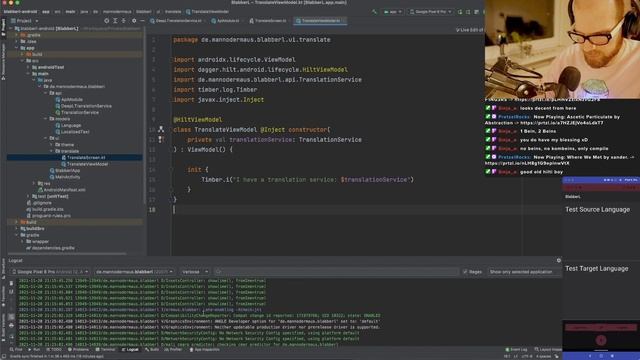Open the Logcat device dropdown
The height and width of the screenshot is (360, 640).
(50, 272)
